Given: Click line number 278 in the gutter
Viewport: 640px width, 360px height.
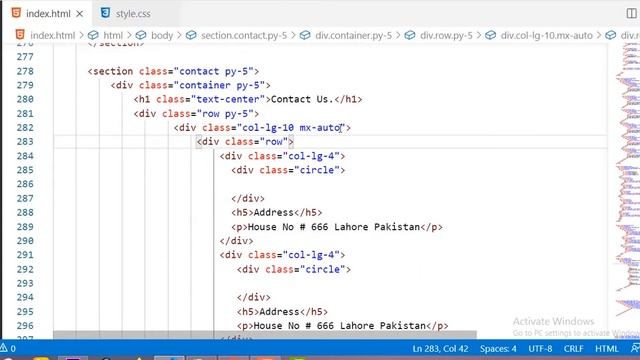Looking at the screenshot, I should coord(25,71).
